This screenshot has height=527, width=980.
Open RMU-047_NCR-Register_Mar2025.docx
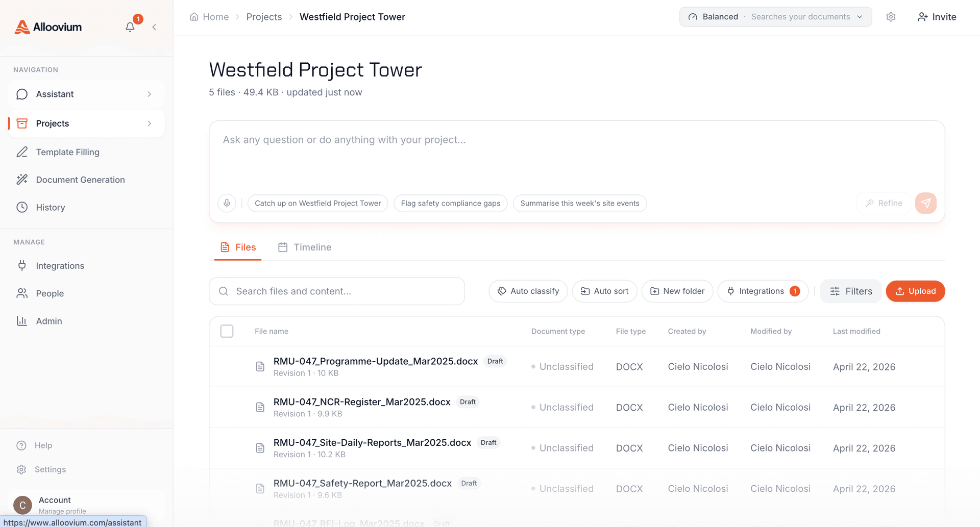pyautogui.click(x=362, y=402)
